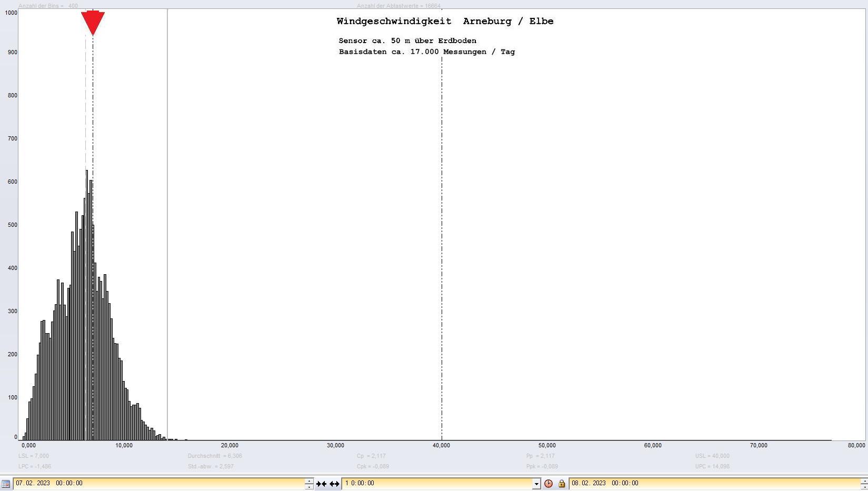Click the USL = 40,000 label
The image size is (868, 491).
point(712,456)
